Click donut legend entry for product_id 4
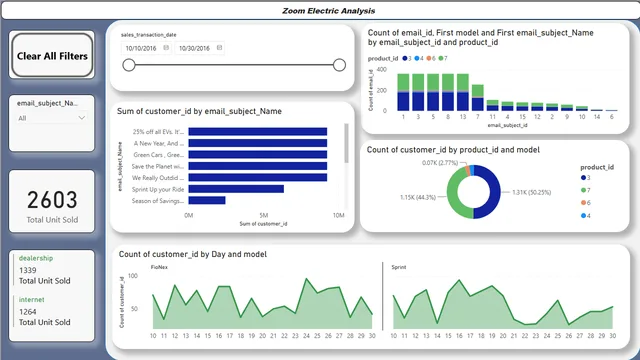 click(586, 216)
